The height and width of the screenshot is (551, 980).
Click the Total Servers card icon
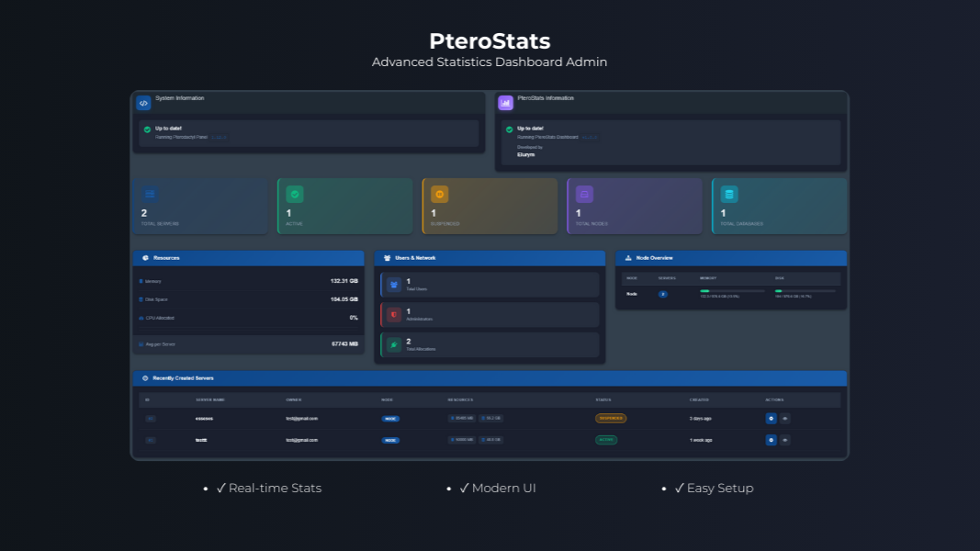(150, 194)
